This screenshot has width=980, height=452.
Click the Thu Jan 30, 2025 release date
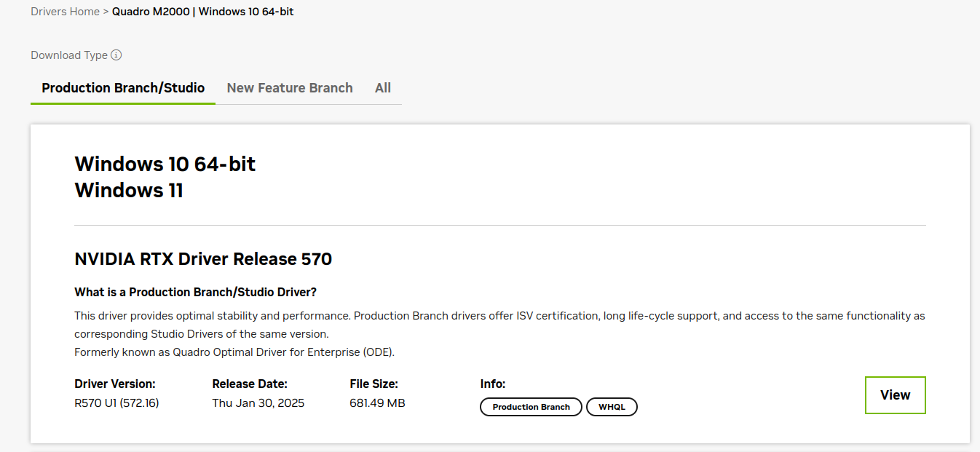(x=258, y=403)
